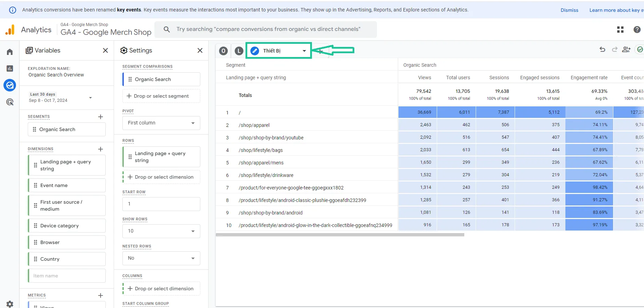Click the Start Row input field
The height and width of the screenshot is (308, 644).
(x=161, y=204)
